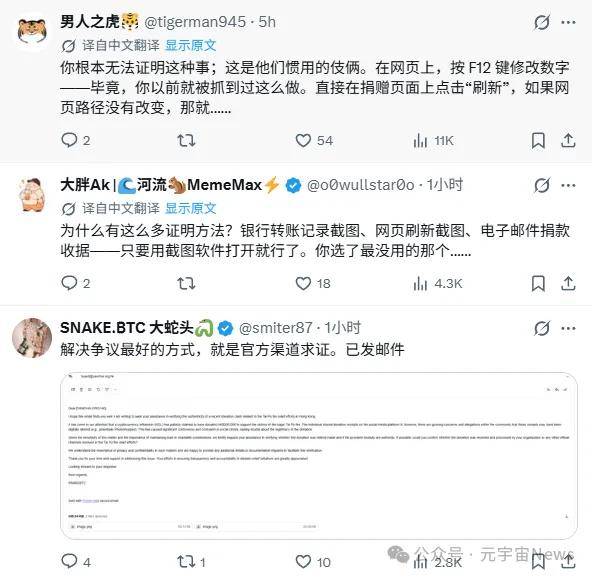Share the tigerman945 tweet
Screen dimensions: 592x578
point(568,140)
